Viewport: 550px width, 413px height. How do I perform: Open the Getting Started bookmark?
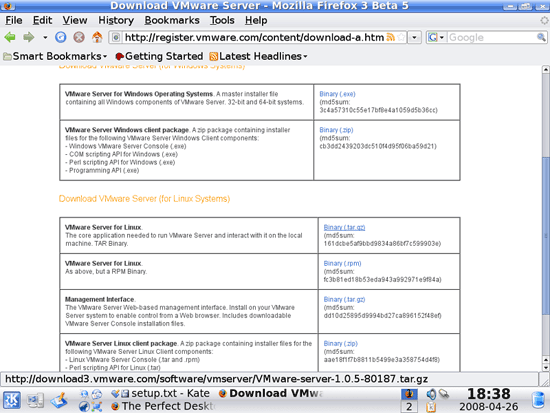click(159, 56)
